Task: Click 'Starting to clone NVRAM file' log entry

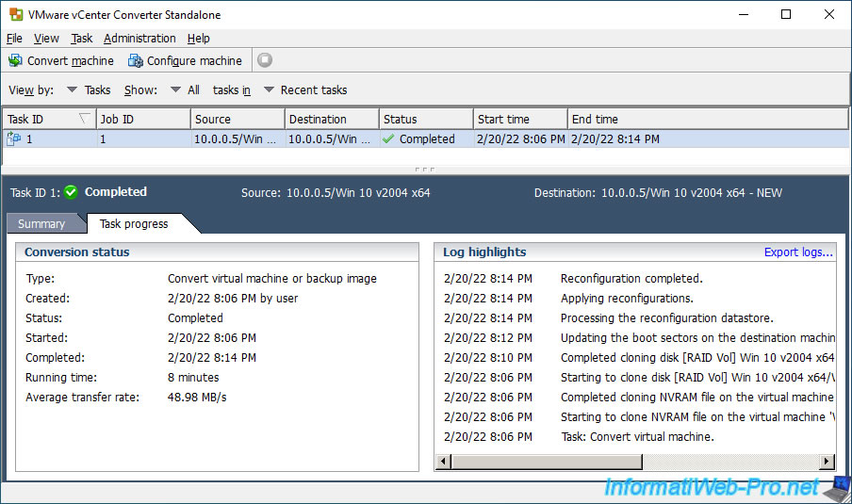Action: point(697,417)
